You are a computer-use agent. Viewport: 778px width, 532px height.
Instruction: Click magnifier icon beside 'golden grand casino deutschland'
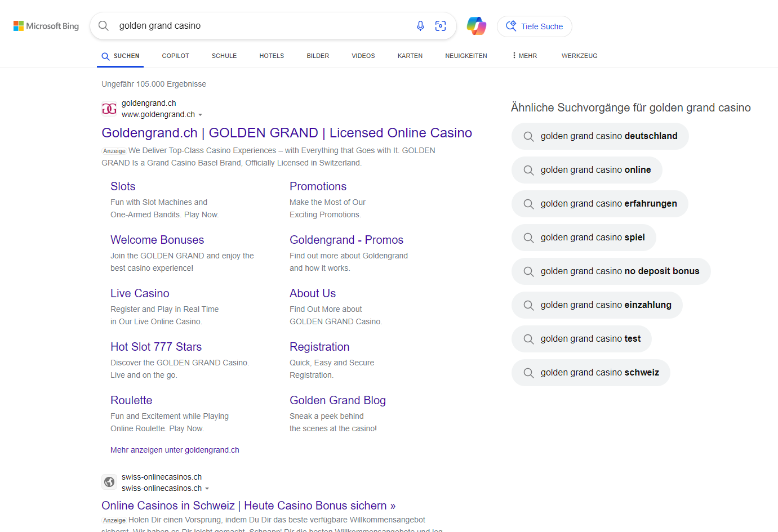528,136
